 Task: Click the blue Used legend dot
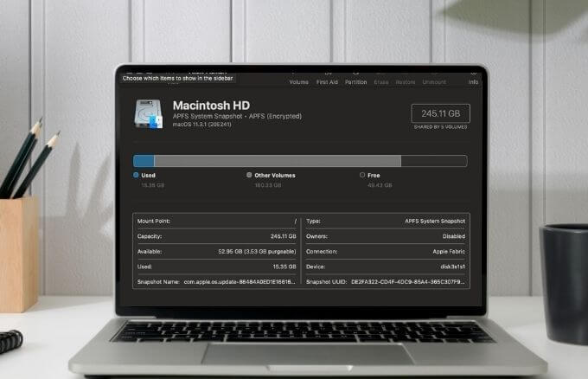tap(136, 175)
